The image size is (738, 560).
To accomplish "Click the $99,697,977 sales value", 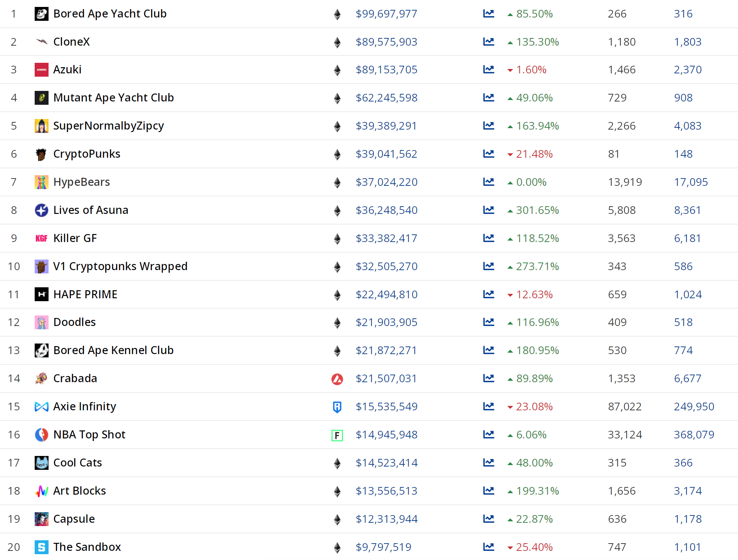I will pos(387,14).
